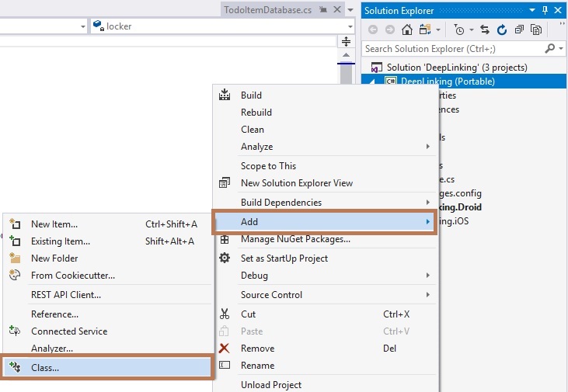Choose Analyzer in the Add submenu

coord(108,349)
